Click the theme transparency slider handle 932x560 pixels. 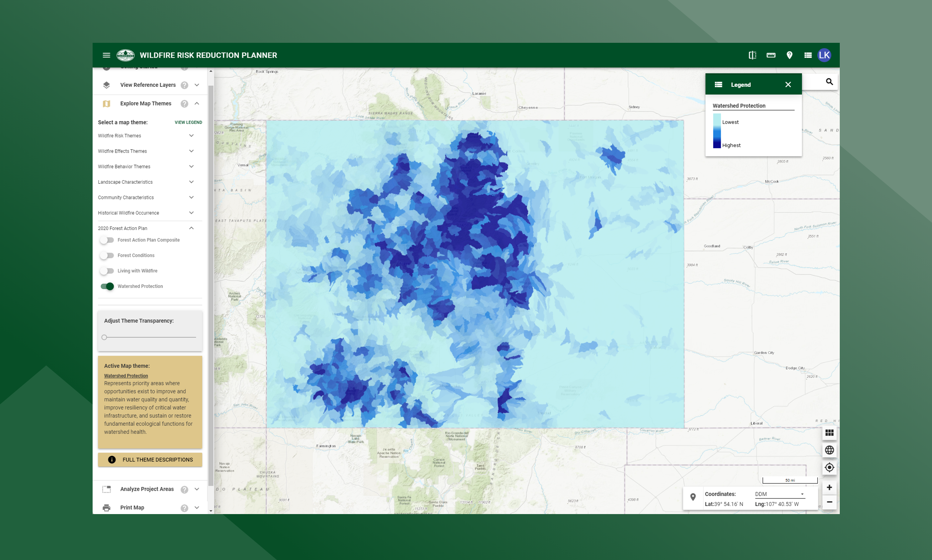pos(104,337)
